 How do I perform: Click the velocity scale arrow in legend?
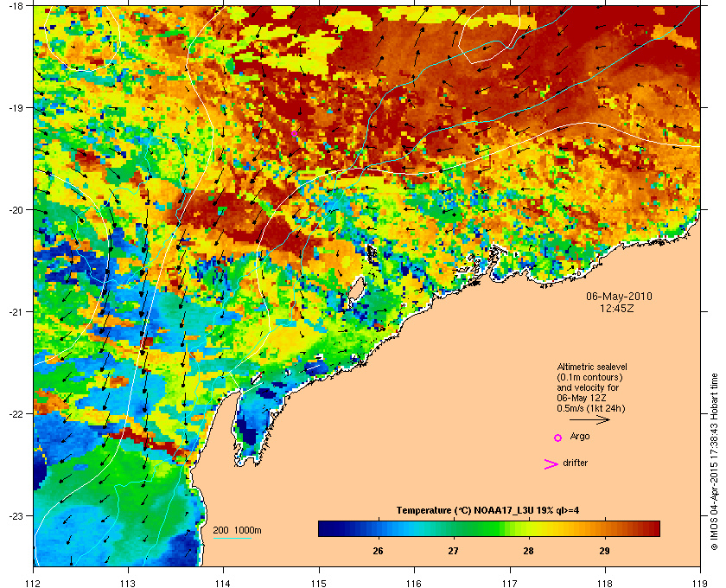[x=589, y=420]
